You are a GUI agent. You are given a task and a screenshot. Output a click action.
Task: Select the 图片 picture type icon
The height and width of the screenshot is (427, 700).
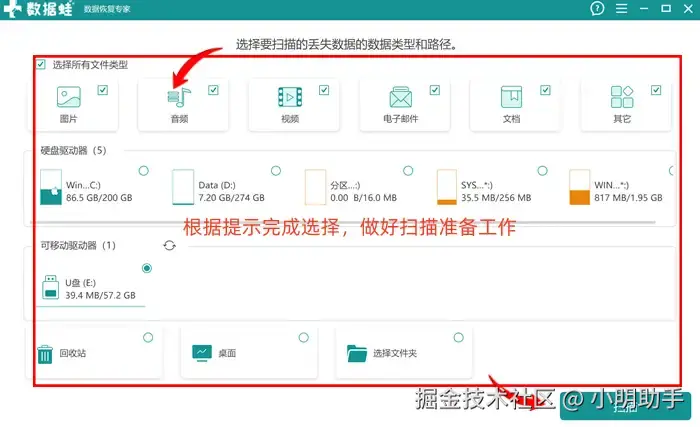[x=69, y=97]
